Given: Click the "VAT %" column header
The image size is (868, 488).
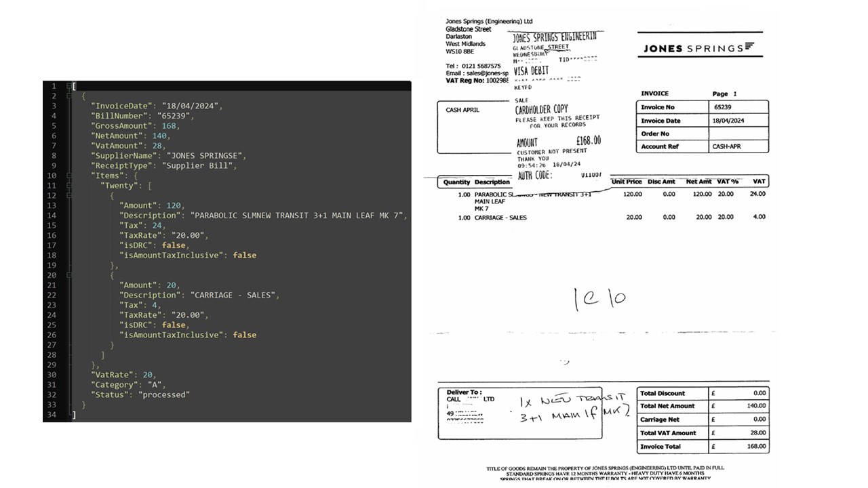Looking at the screenshot, I should [728, 182].
